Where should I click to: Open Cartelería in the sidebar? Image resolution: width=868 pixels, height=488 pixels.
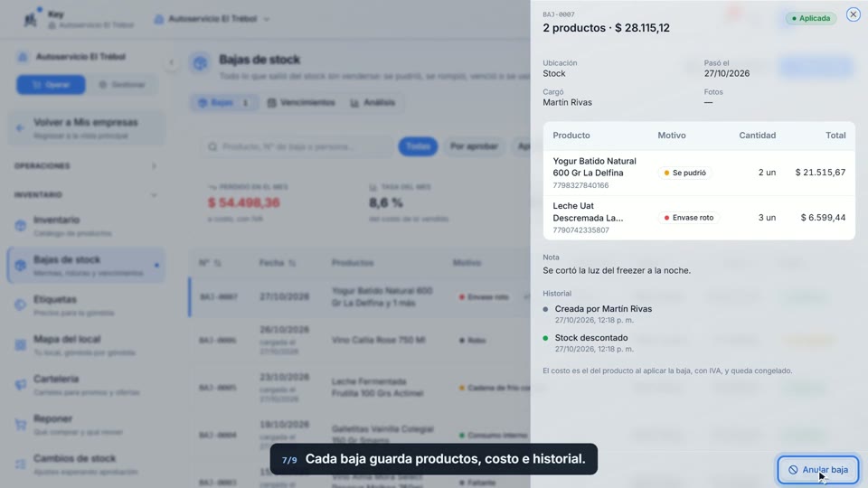(x=87, y=385)
